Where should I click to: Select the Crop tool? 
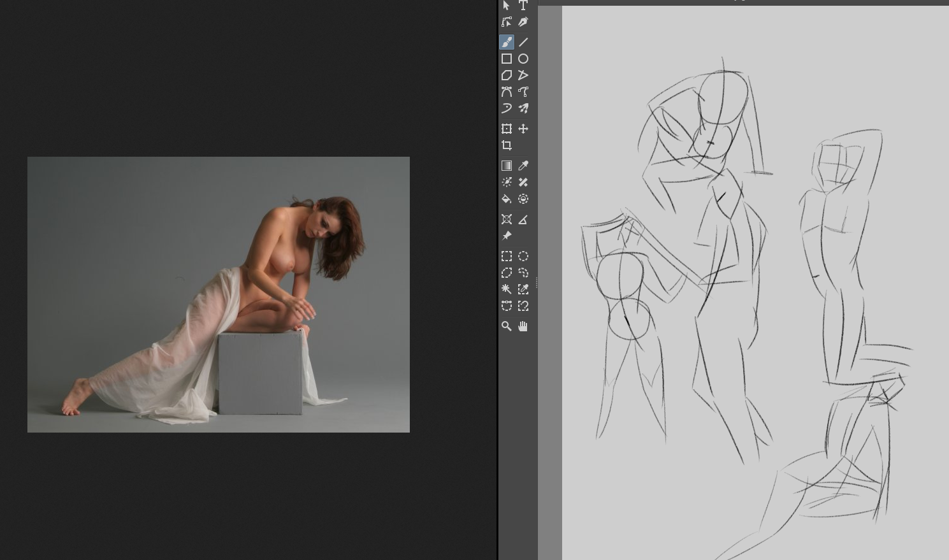(x=507, y=145)
